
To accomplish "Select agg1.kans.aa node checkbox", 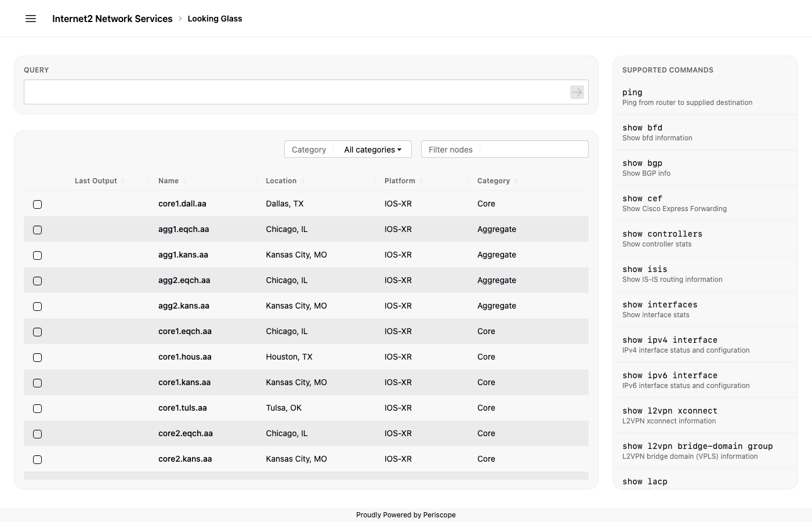I will [38, 255].
